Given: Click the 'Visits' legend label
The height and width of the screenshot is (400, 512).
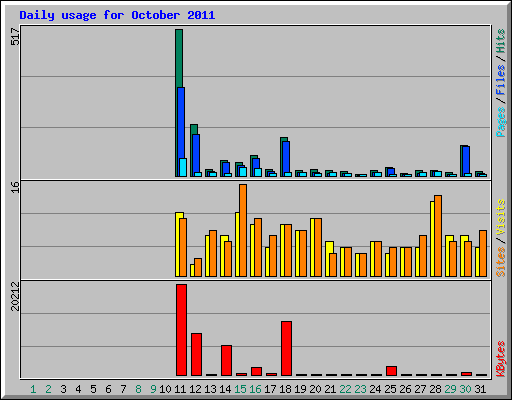Looking at the screenshot, I should tap(501, 217).
